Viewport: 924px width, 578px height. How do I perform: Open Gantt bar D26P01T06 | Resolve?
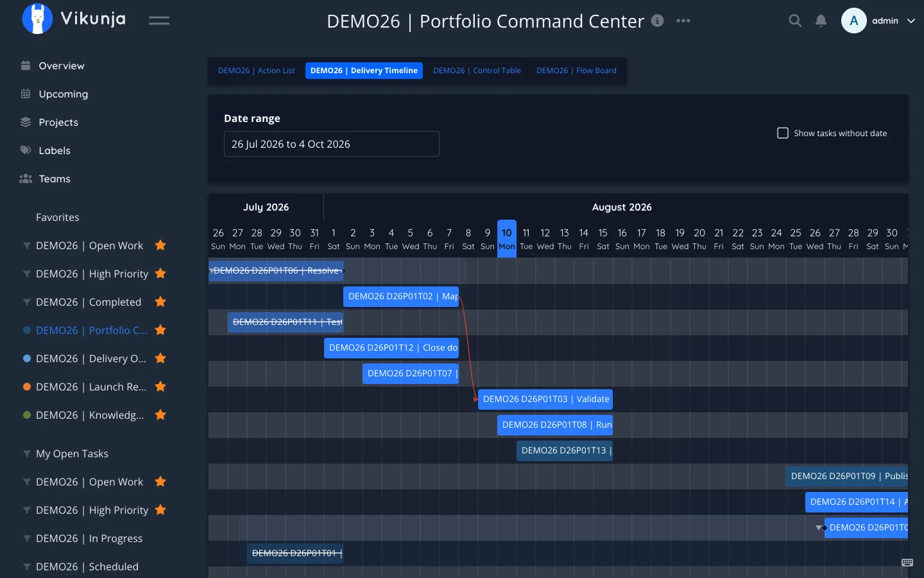pyautogui.click(x=276, y=271)
